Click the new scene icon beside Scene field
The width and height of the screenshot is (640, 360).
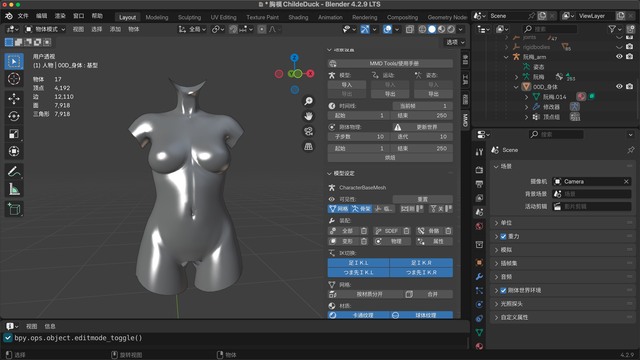pyautogui.click(x=542, y=16)
